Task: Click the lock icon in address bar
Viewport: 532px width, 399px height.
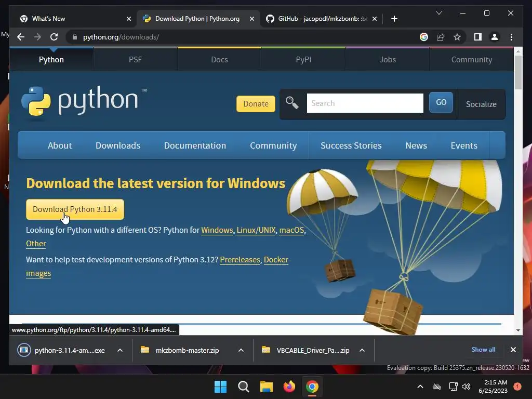Action: click(x=75, y=37)
